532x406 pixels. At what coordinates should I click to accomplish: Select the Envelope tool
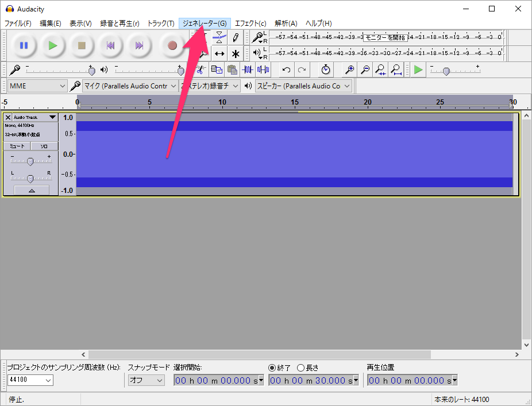pos(219,37)
